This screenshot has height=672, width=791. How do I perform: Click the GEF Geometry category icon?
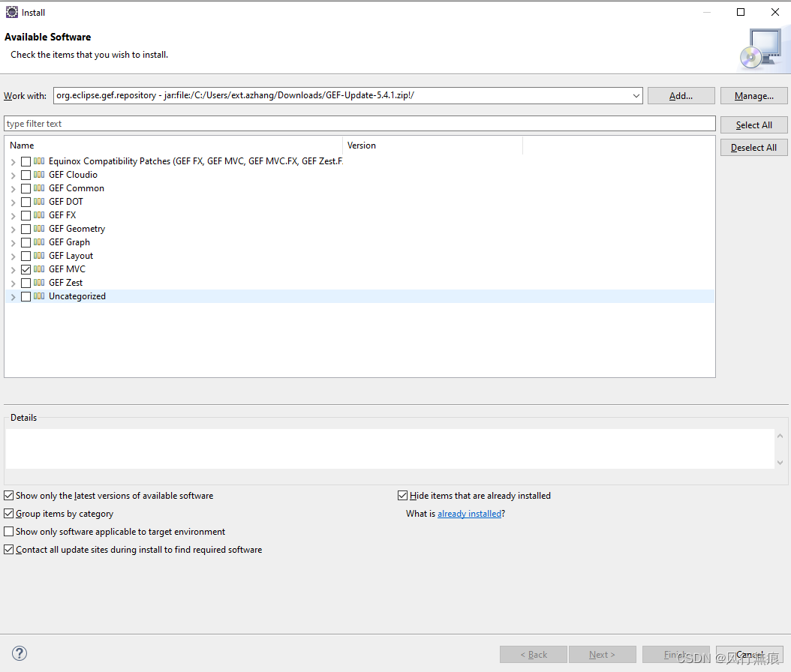[39, 229]
